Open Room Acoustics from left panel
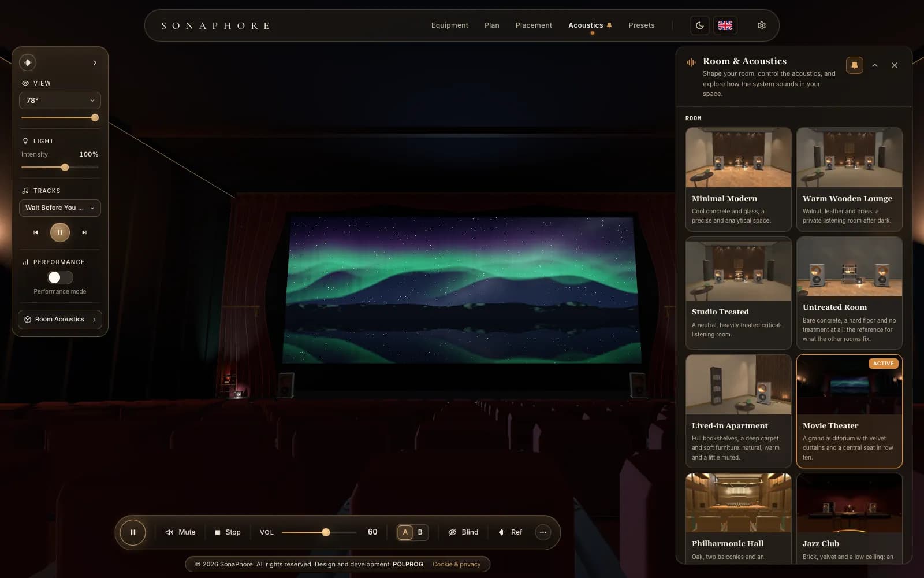The height and width of the screenshot is (578, 924). [x=60, y=320]
